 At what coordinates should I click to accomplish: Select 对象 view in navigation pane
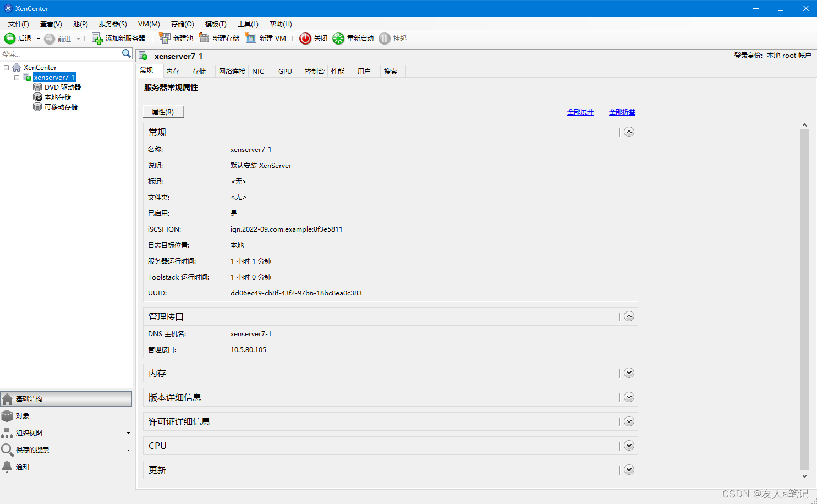point(66,416)
